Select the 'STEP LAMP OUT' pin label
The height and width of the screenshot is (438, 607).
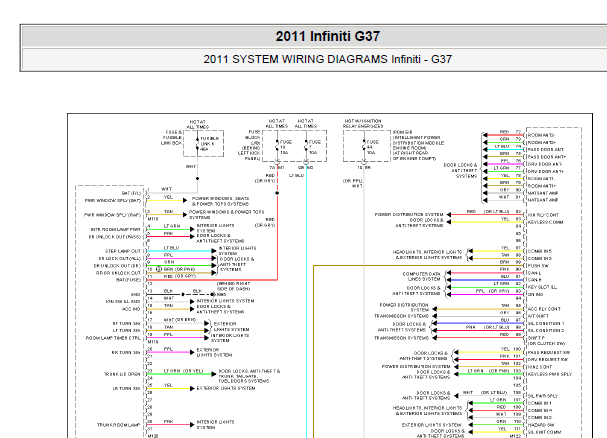click(x=123, y=251)
